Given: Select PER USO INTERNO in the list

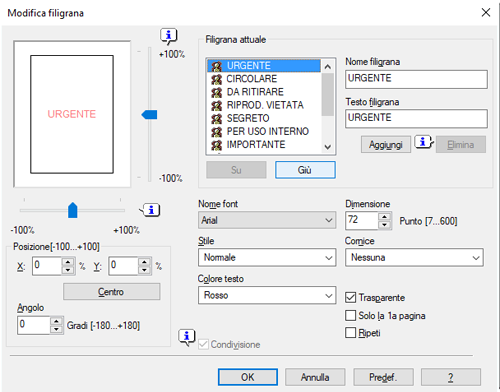Looking at the screenshot, I should (264, 131).
